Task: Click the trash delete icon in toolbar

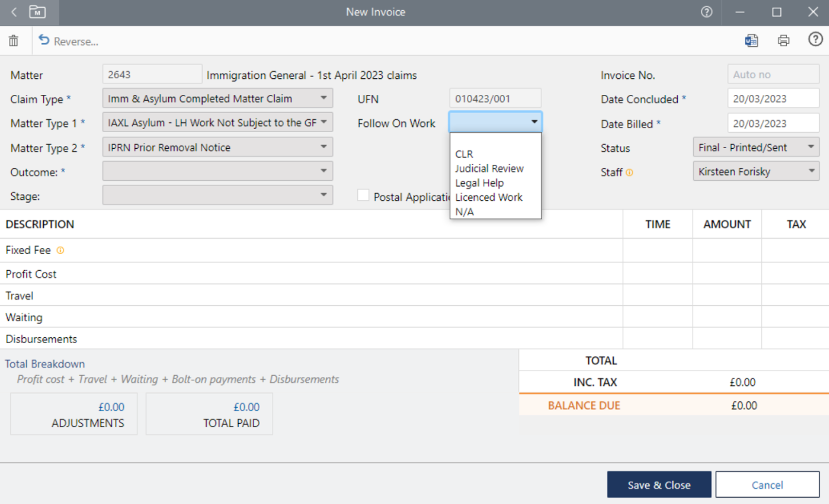Action: tap(14, 41)
